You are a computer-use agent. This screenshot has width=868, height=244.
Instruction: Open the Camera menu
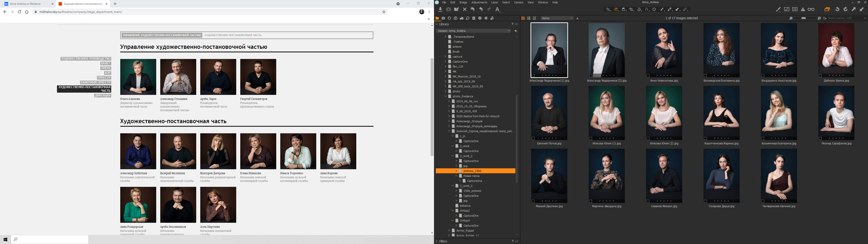[519, 2]
